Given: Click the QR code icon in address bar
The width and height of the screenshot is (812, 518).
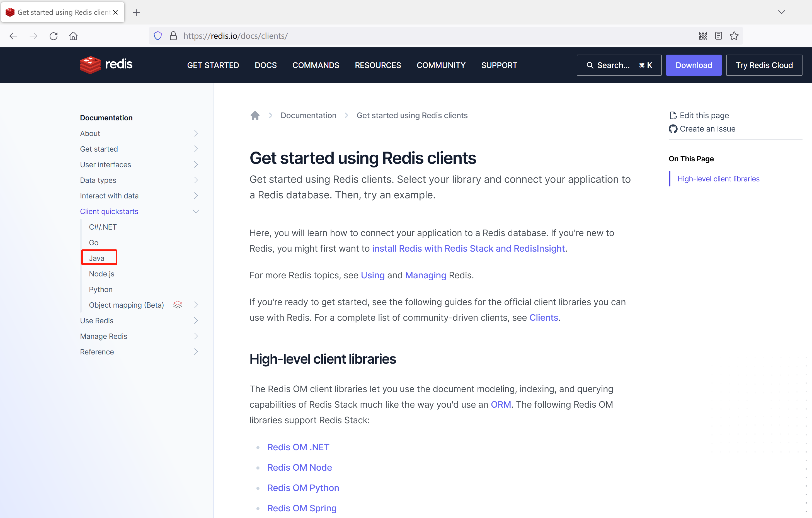Looking at the screenshot, I should pyautogui.click(x=703, y=36).
